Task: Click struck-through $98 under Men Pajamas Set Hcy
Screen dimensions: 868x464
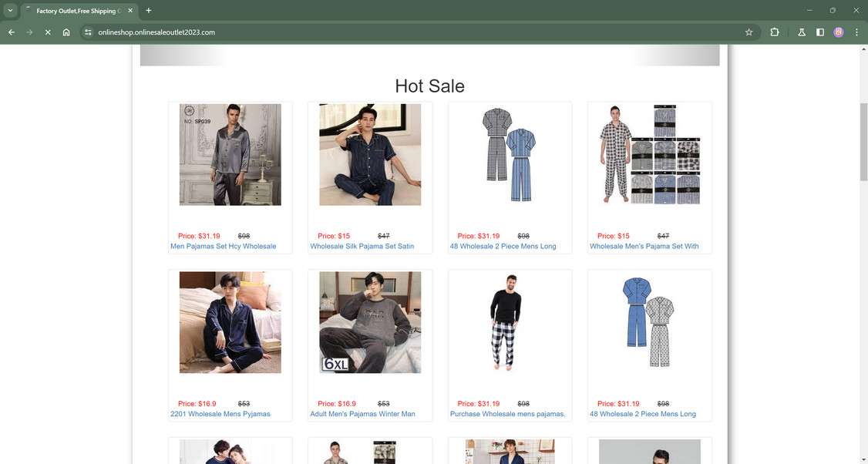Action: click(244, 236)
